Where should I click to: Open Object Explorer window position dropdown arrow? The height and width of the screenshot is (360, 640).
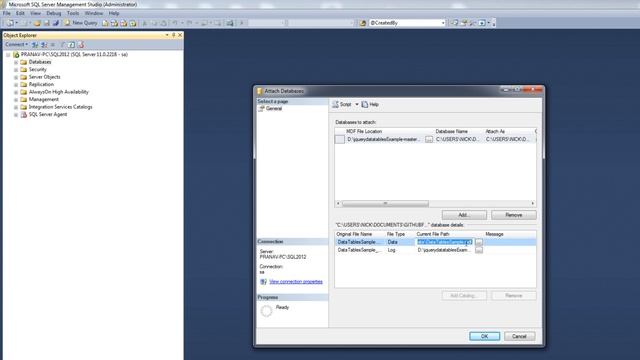[x=167, y=36]
